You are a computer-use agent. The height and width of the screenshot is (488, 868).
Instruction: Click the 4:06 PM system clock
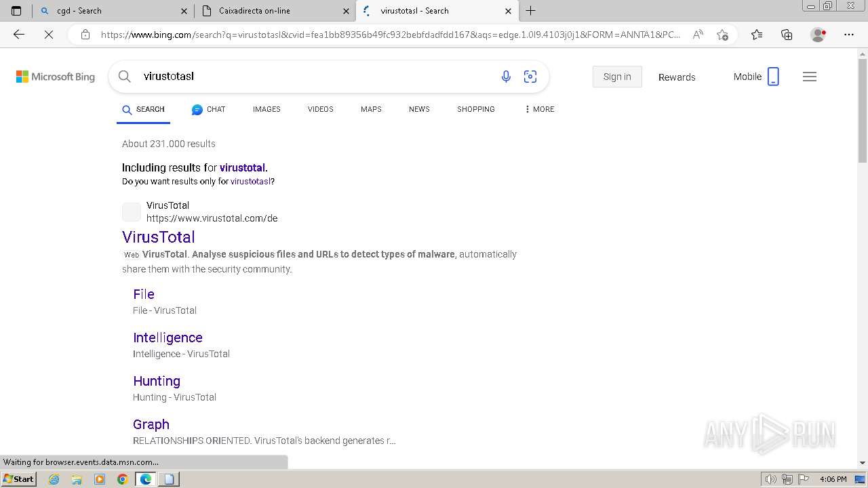pos(833,479)
